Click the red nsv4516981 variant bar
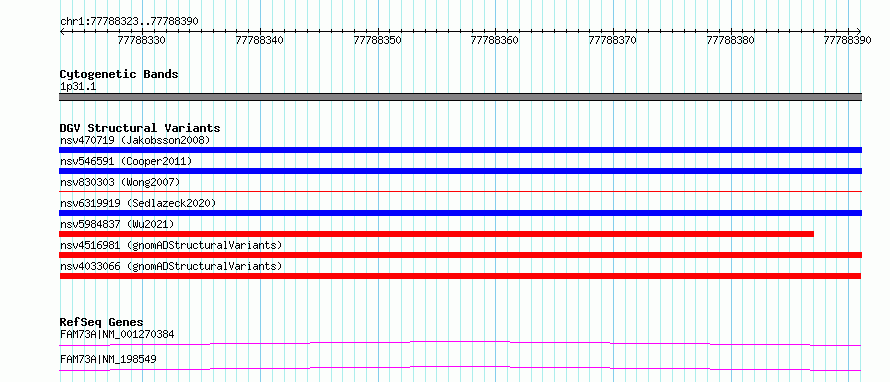 [x=460, y=255]
